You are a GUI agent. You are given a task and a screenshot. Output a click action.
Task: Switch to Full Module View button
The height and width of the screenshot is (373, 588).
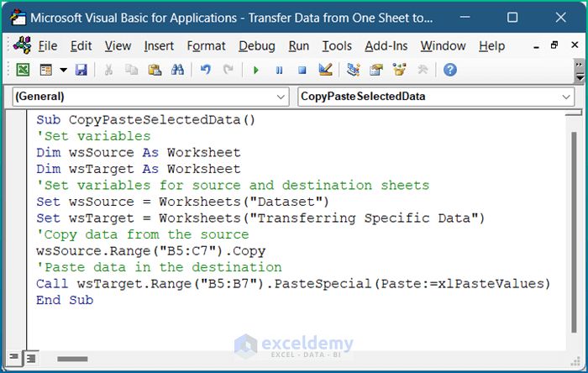click(31, 359)
